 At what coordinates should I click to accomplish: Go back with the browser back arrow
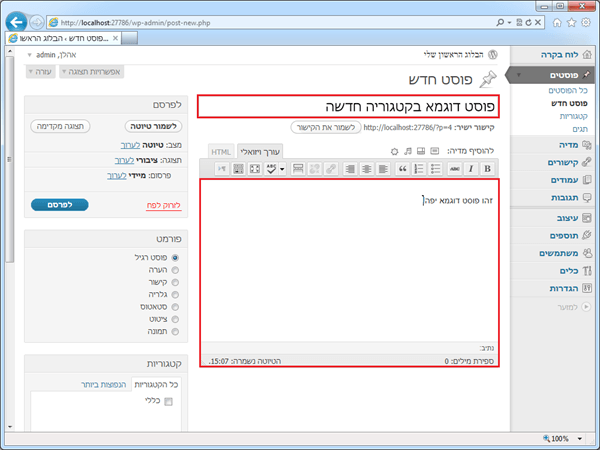click(16, 22)
